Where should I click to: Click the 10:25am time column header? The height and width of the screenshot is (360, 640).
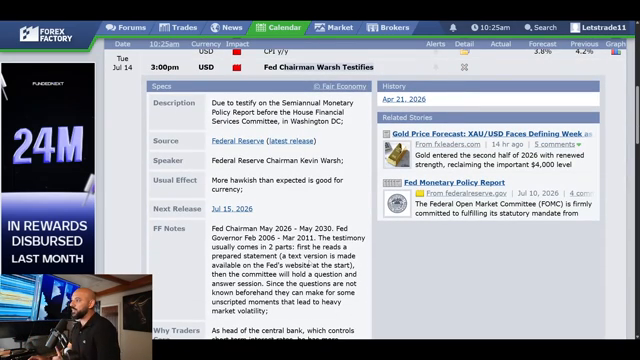(164, 44)
